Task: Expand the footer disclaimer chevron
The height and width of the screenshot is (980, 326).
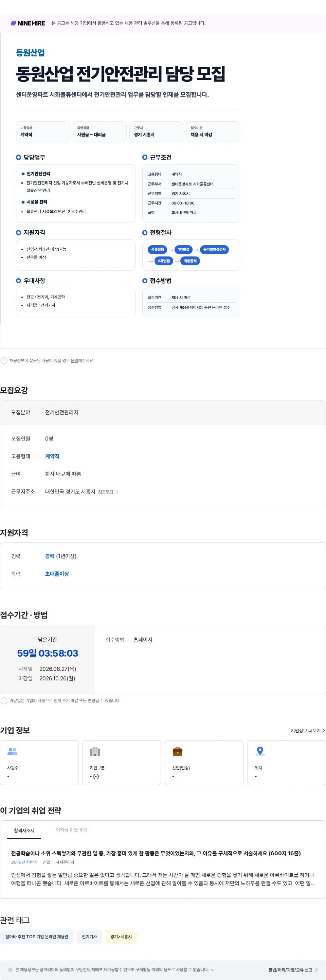Action: pyautogui.click(x=213, y=970)
